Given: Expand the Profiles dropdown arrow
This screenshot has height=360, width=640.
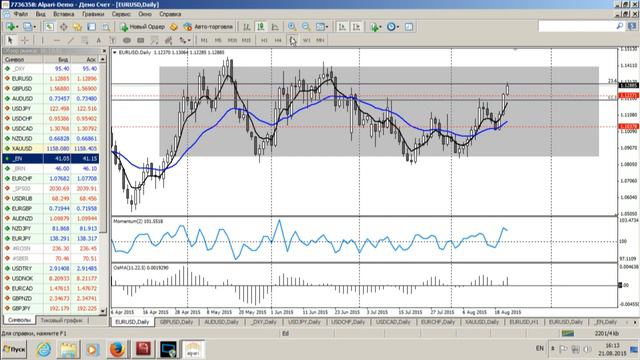Looking at the screenshot, I should pos(34,27).
